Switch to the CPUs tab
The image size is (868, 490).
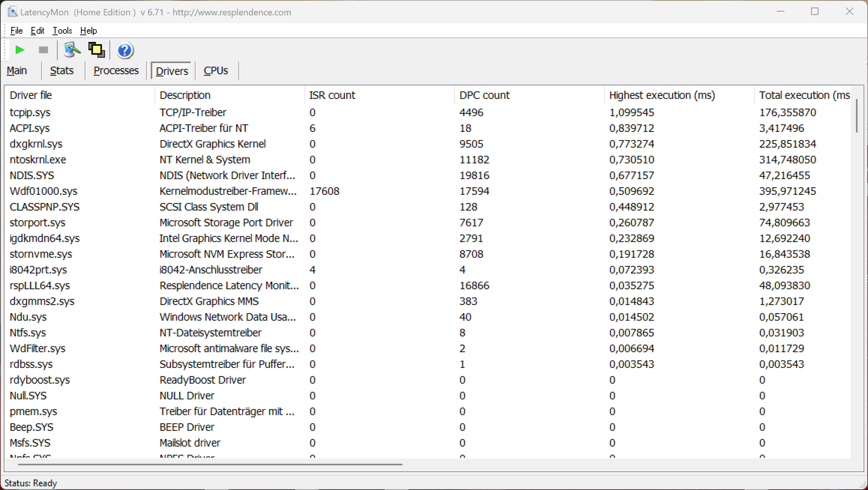point(216,71)
